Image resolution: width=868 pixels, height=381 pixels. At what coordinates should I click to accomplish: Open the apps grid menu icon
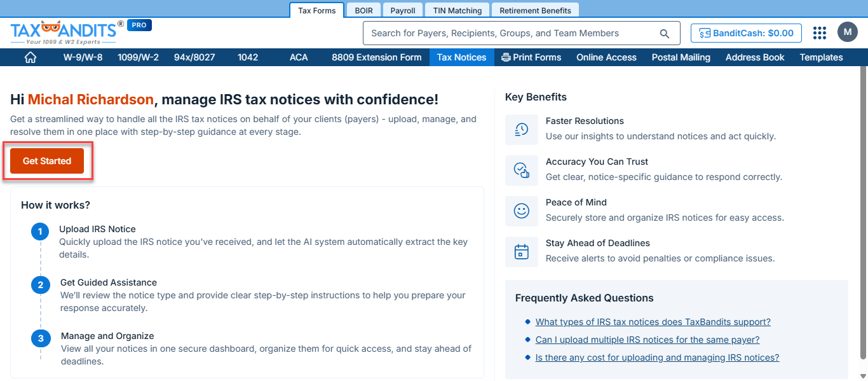[x=820, y=33]
